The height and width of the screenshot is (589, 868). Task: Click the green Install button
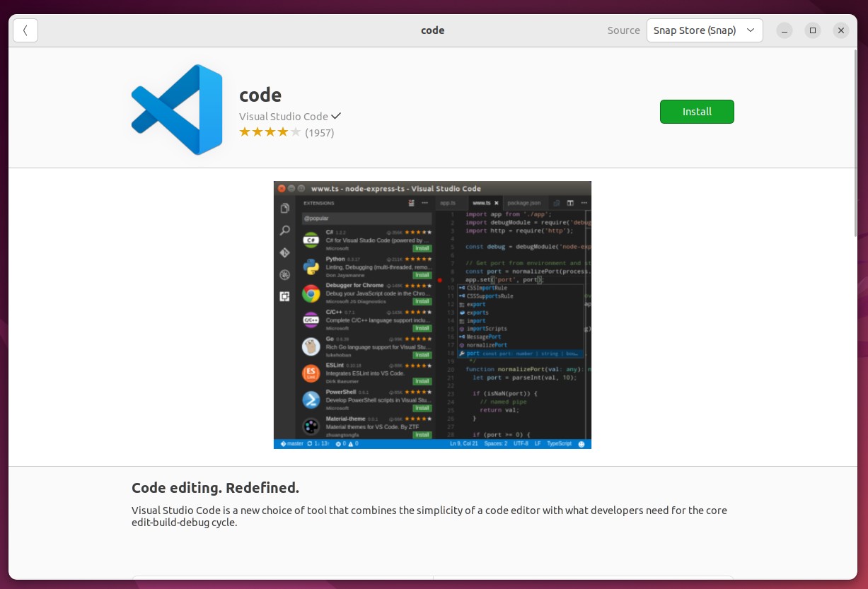tap(697, 112)
